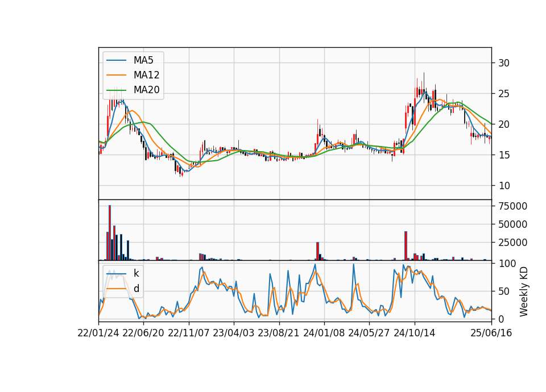Click the date label 23/04/03
Image resolution: width=546 pixels, height=392 pixels.
click(x=234, y=333)
